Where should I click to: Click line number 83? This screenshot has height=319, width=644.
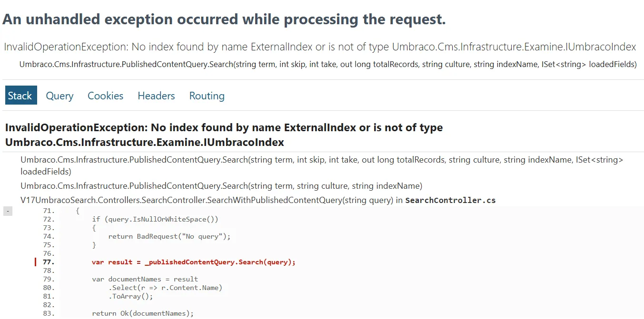pyautogui.click(x=49, y=313)
